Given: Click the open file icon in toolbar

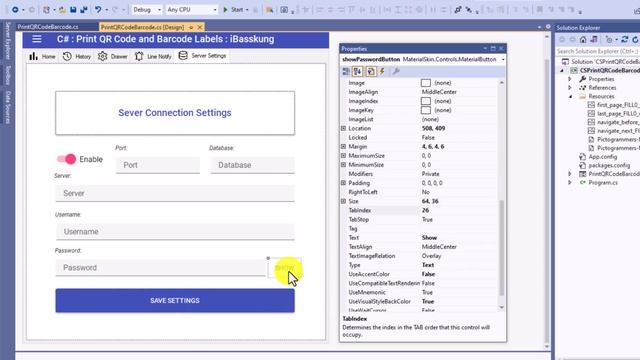Looking at the screenshot, I should click(x=62, y=9).
